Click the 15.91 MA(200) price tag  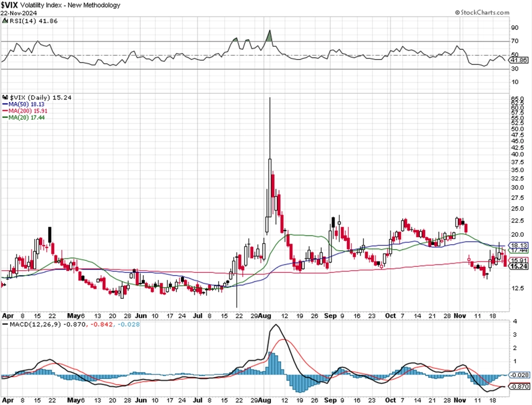point(518,260)
